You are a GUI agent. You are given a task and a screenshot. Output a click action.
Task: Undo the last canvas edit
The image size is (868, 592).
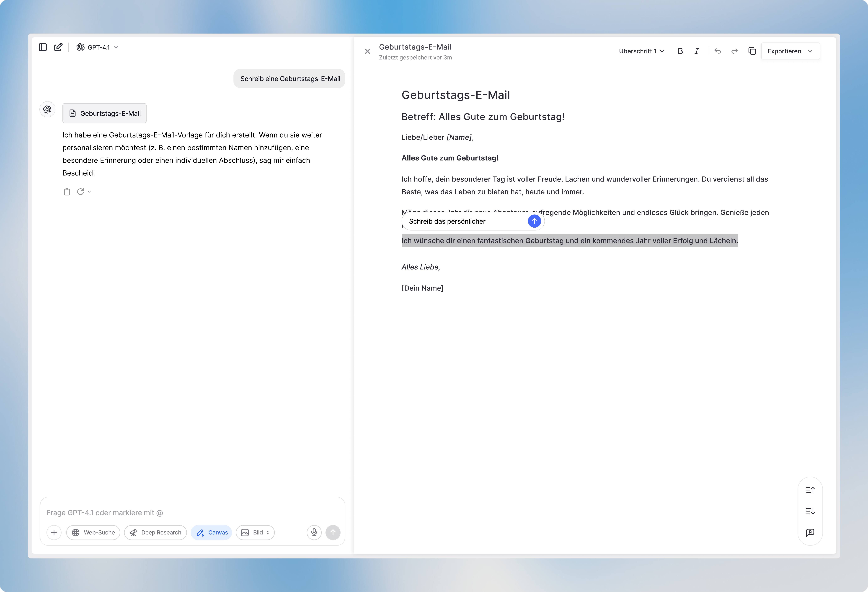click(718, 51)
